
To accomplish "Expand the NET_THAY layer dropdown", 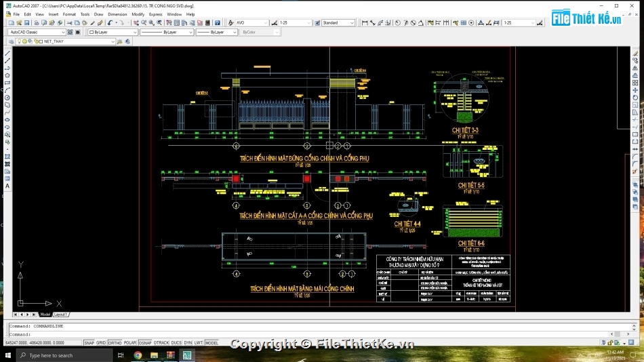I will 113,41.
